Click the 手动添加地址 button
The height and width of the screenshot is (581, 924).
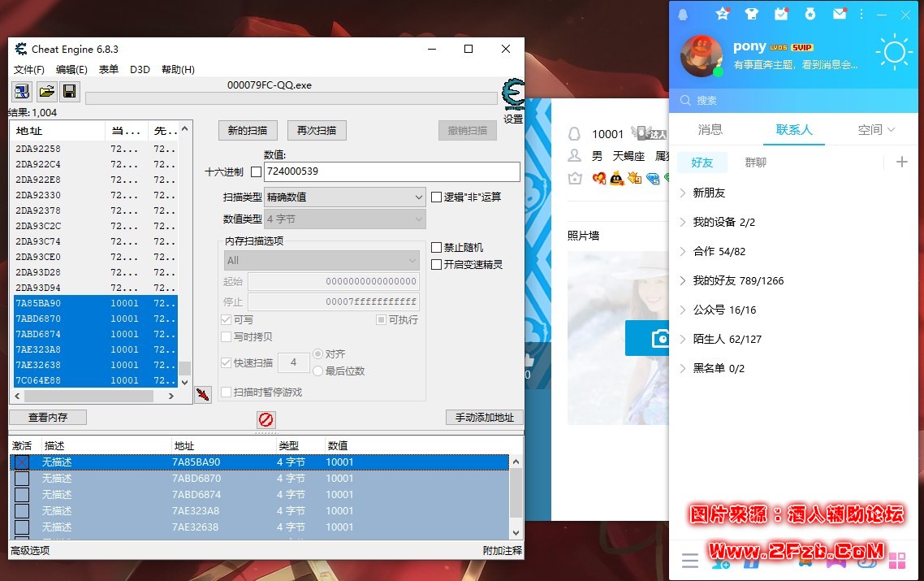[x=485, y=417]
